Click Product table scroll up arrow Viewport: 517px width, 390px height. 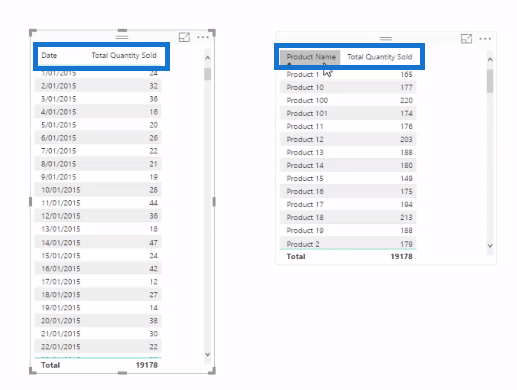click(x=490, y=60)
